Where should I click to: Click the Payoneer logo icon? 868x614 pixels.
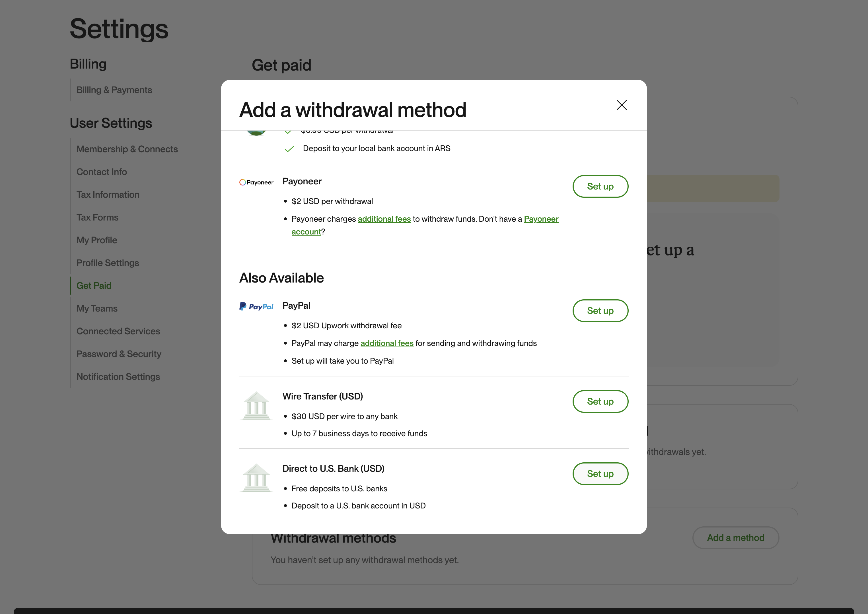(x=256, y=182)
